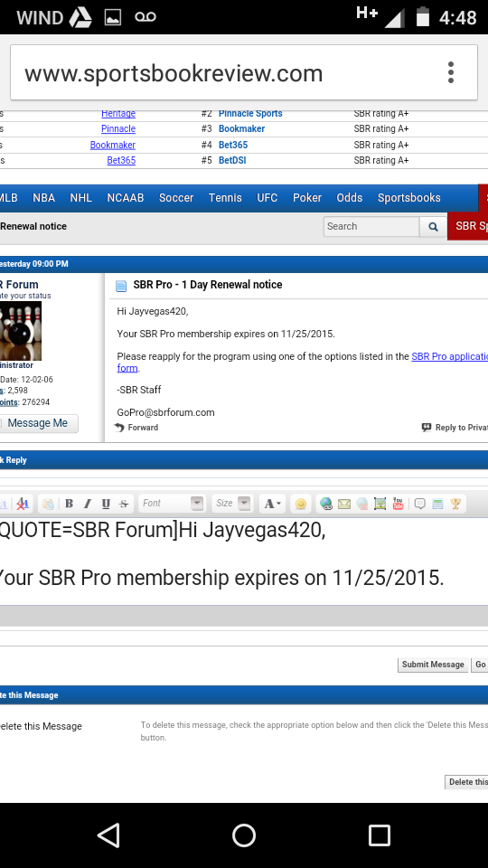Toggle bold formatting
Screen dimensions: 488x868
(70, 504)
